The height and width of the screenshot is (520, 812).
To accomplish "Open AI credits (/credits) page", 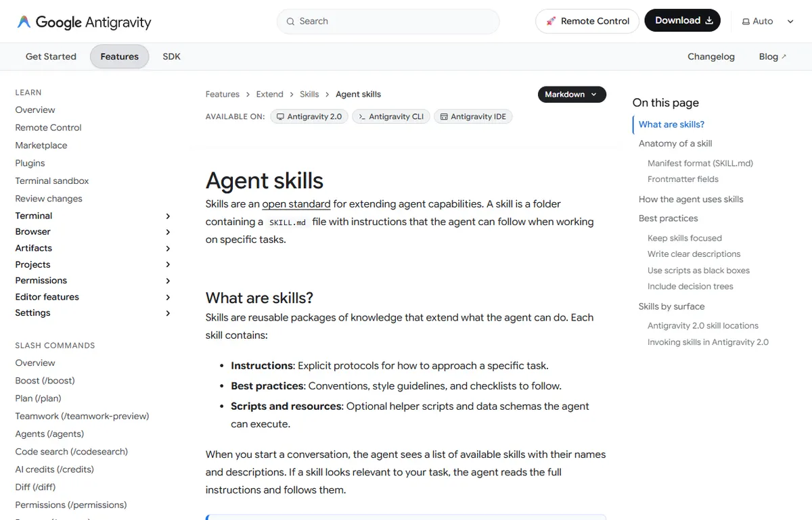I will (x=55, y=469).
